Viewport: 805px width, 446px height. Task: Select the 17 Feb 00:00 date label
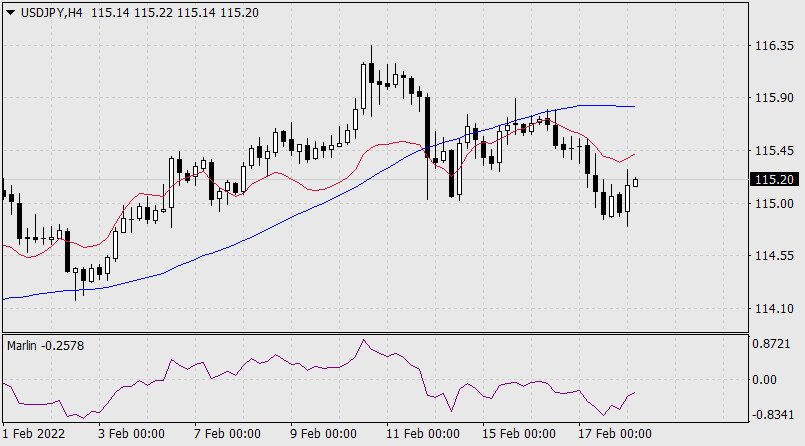coord(615,434)
